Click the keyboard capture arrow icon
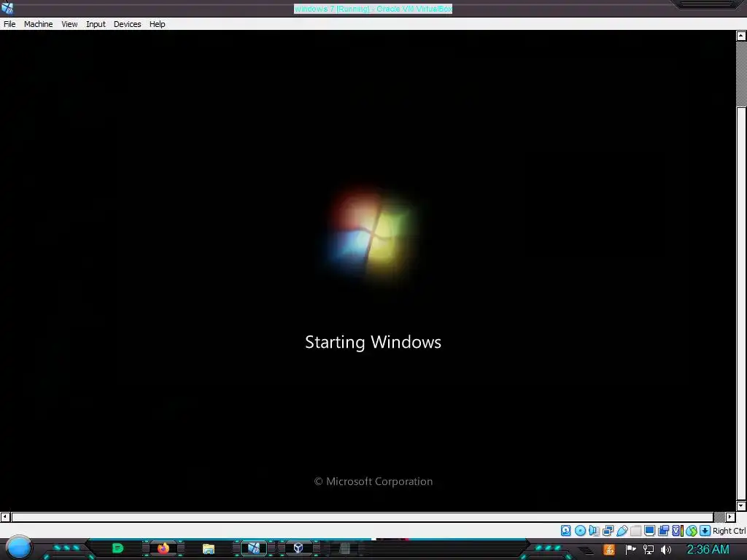Viewport: 747px width, 560px height. (x=705, y=531)
